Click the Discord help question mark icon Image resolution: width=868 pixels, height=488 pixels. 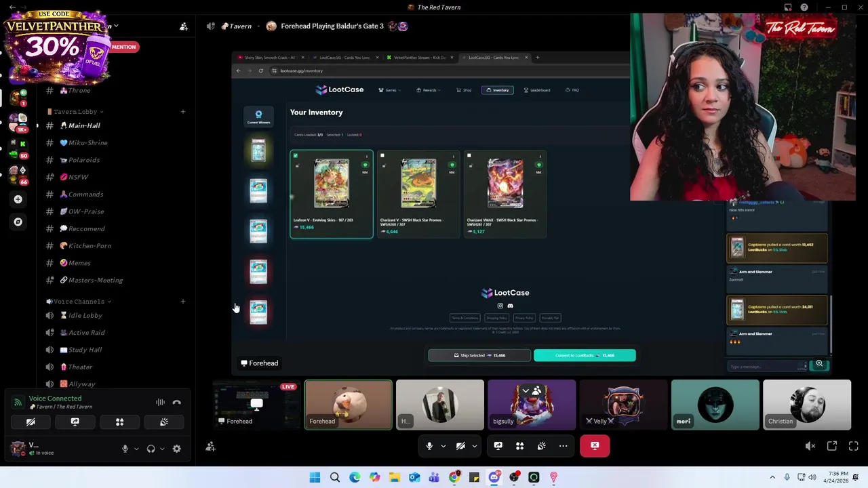pos(804,7)
